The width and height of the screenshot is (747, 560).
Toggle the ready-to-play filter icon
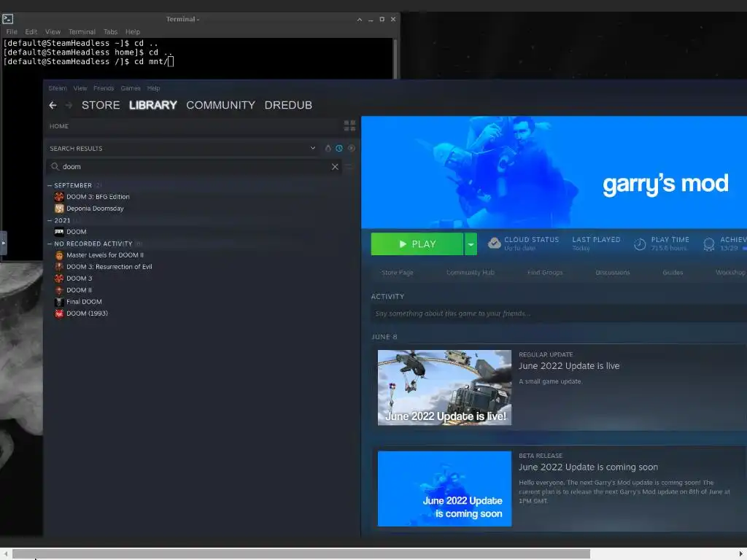click(x=352, y=148)
